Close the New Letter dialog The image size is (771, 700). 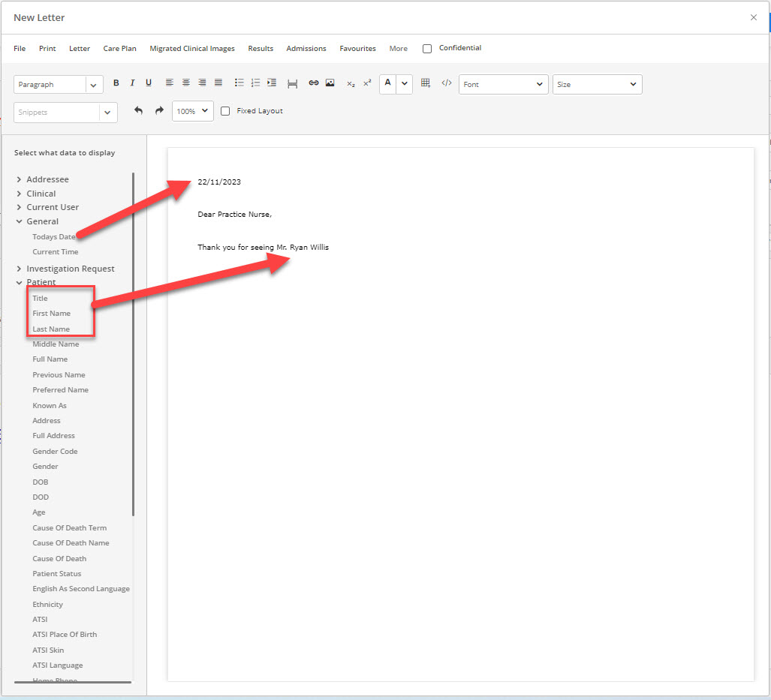pos(753,18)
